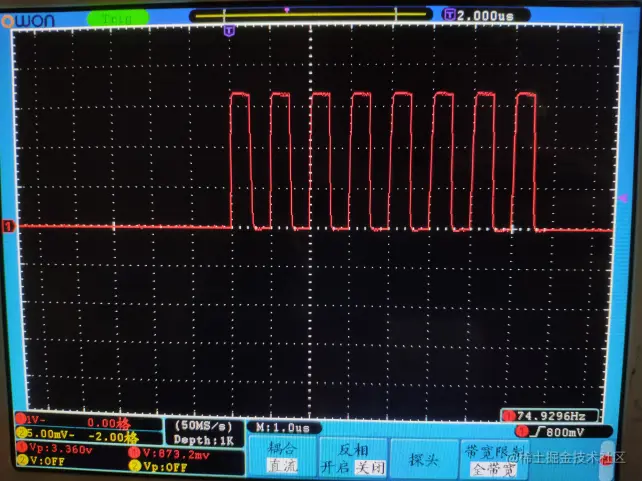Select 直流 coupling option

283,465
